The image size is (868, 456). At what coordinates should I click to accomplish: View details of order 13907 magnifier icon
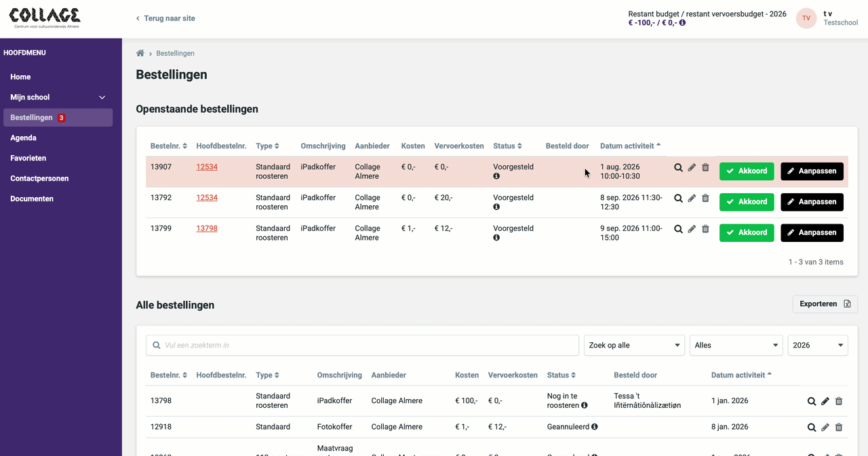678,167
